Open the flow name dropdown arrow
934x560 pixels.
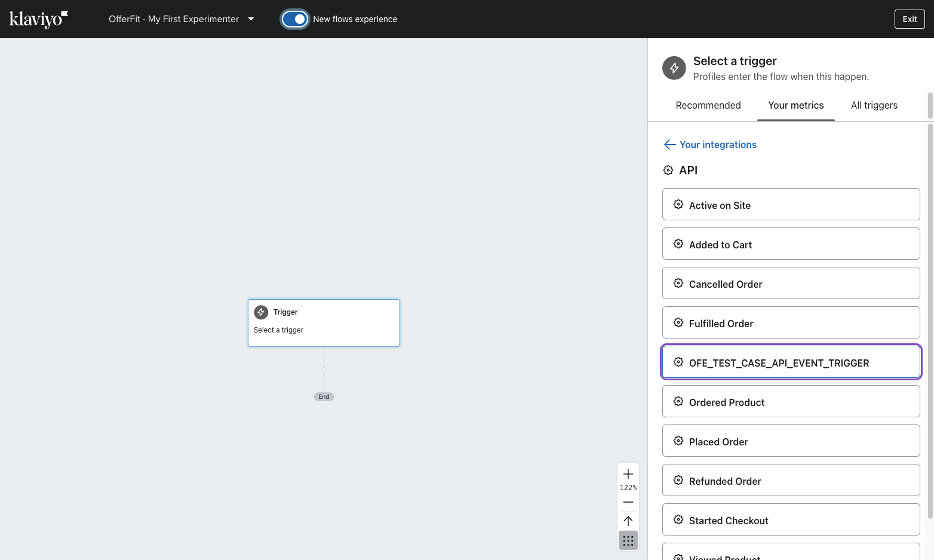251,19
